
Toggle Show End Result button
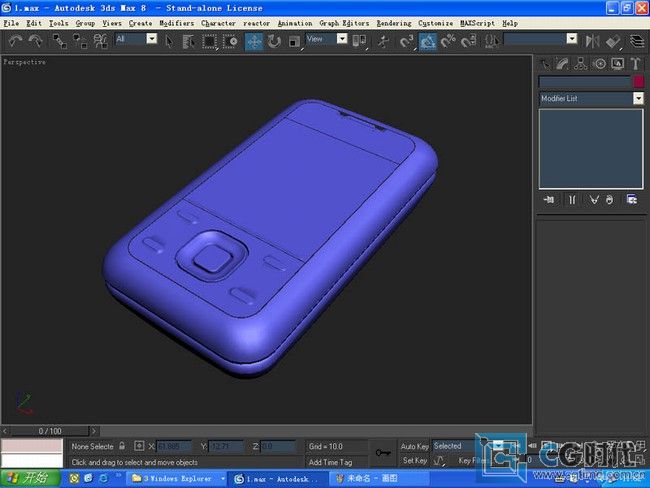[572, 200]
